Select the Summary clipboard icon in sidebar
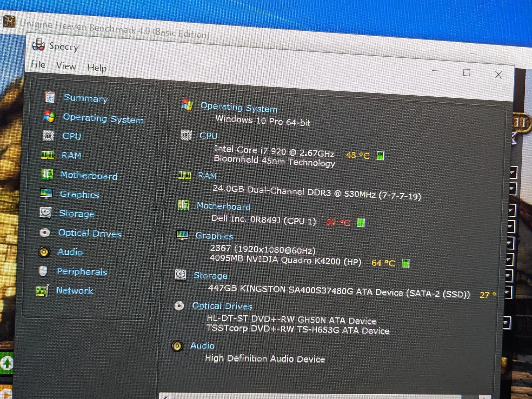Image resolution: width=532 pixels, height=399 pixels. [50, 97]
